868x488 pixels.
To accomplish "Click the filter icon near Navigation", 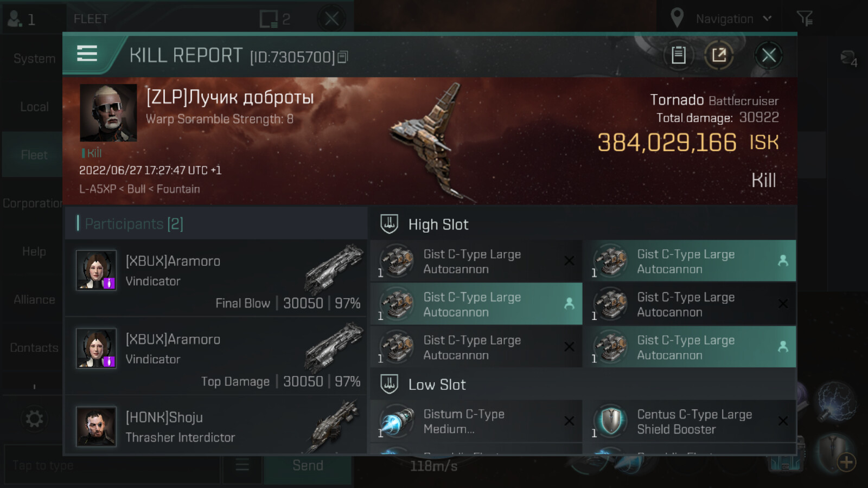I will tap(805, 18).
